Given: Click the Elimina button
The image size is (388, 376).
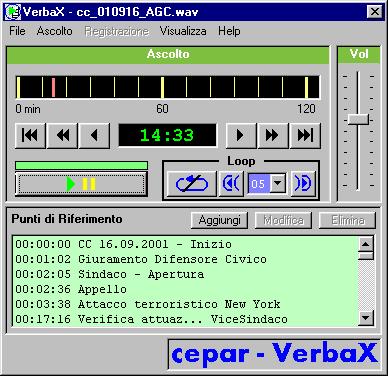Looking at the screenshot, I should pos(347,220).
